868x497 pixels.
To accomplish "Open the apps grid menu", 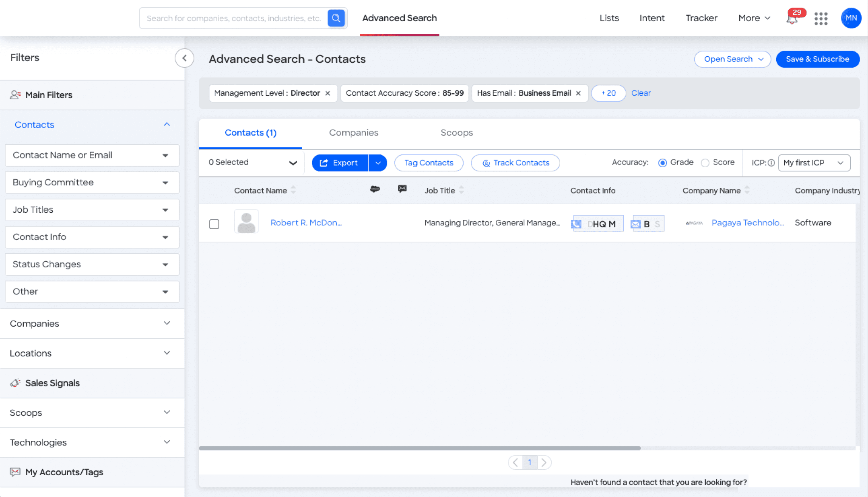I will coord(821,18).
